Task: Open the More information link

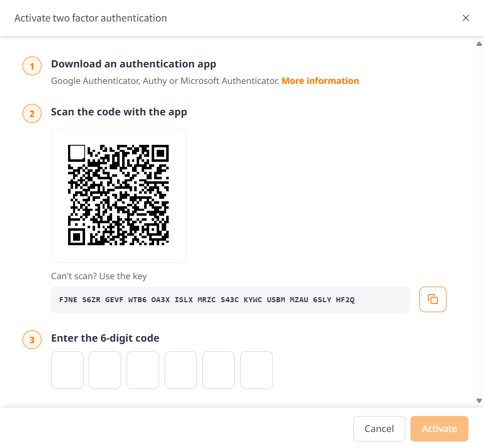Action: (320, 81)
